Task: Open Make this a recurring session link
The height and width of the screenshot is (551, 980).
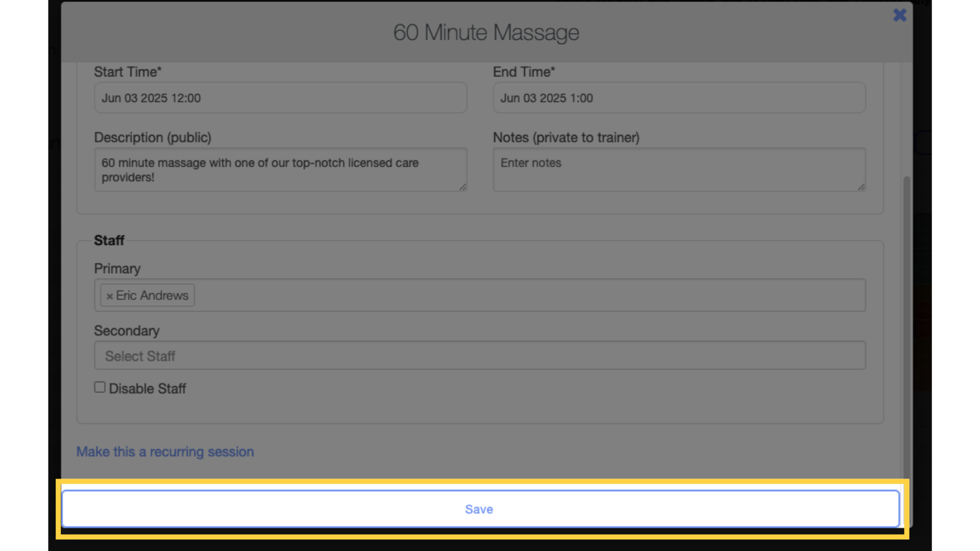Action: pyautogui.click(x=165, y=452)
